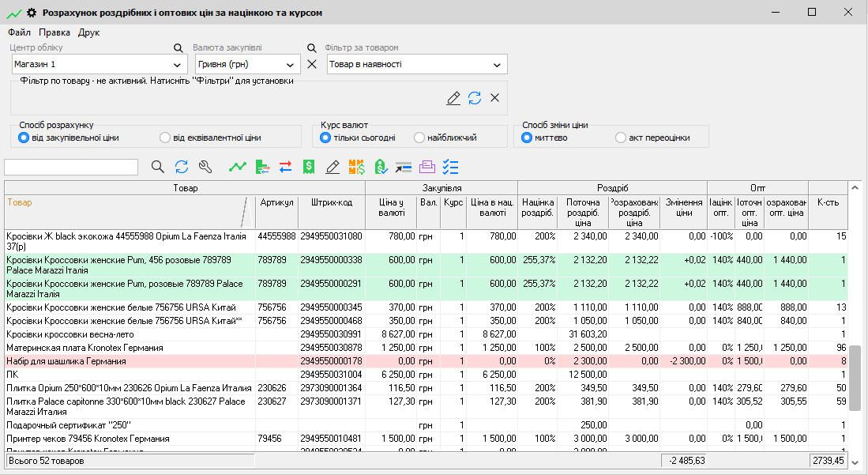Click the 'Артикул' column header
The width and height of the screenshot is (868, 475).
[276, 202]
